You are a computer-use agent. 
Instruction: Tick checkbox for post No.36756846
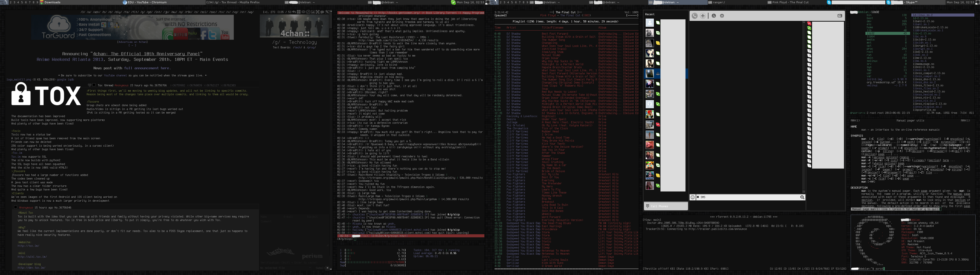(x=16, y=207)
